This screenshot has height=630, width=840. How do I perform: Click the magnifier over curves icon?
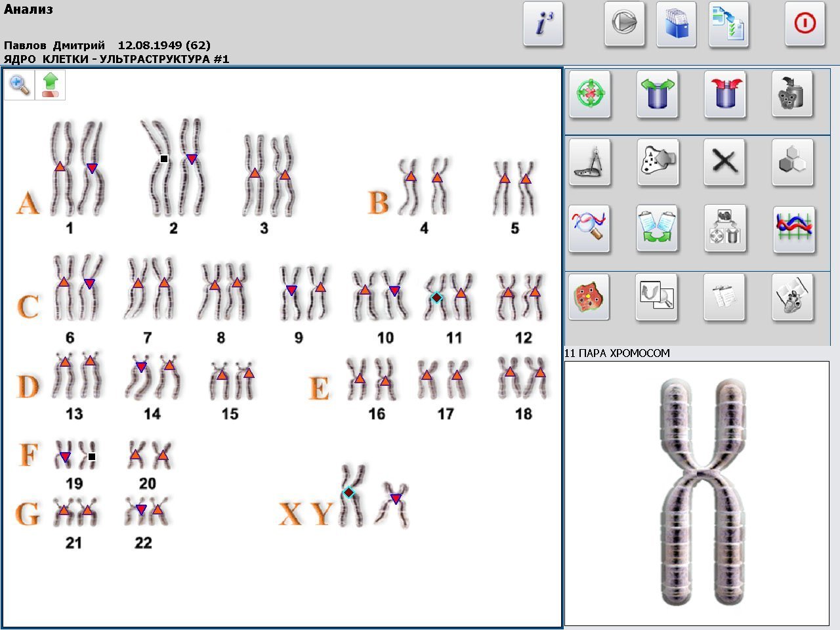(x=589, y=228)
